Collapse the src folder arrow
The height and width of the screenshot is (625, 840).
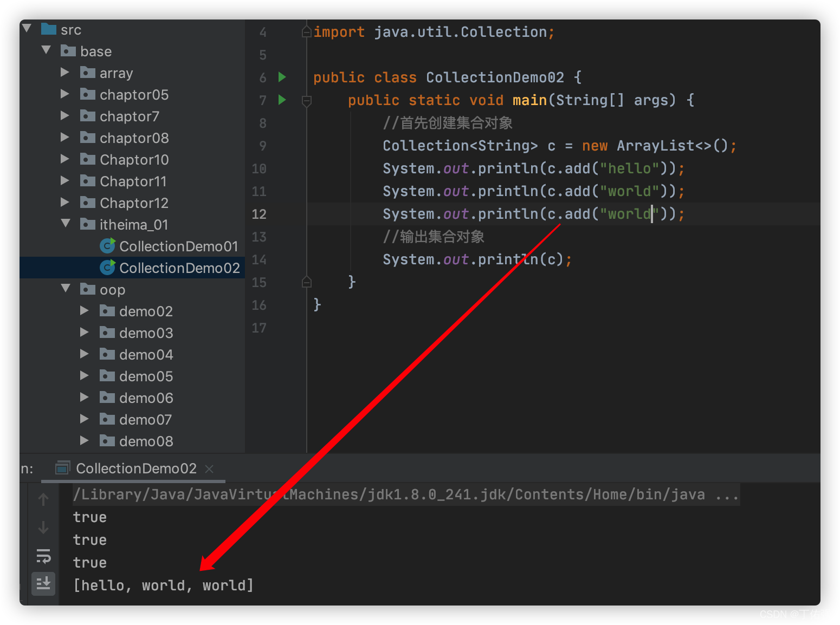point(27,28)
